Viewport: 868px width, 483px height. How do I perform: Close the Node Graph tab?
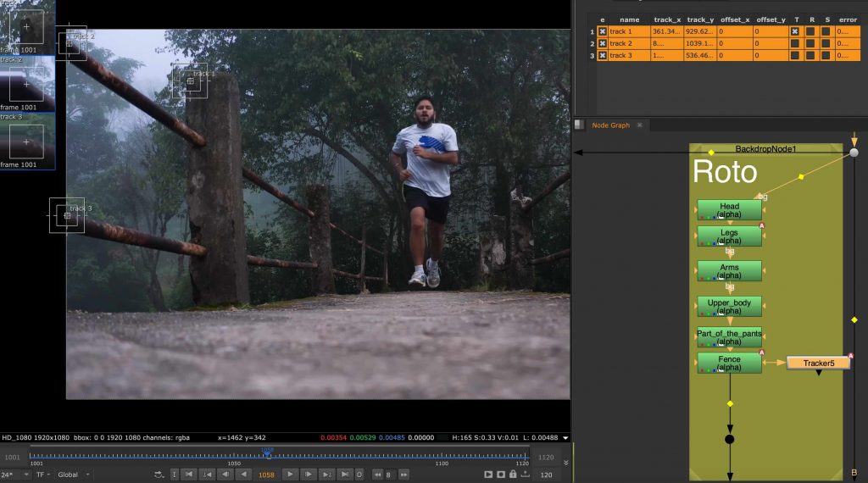point(640,125)
